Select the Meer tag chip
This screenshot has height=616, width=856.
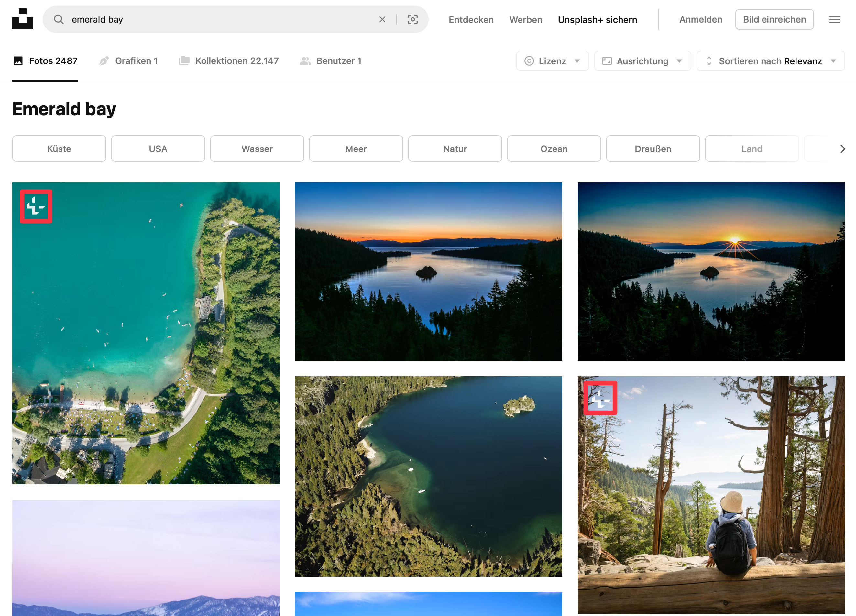coord(356,149)
